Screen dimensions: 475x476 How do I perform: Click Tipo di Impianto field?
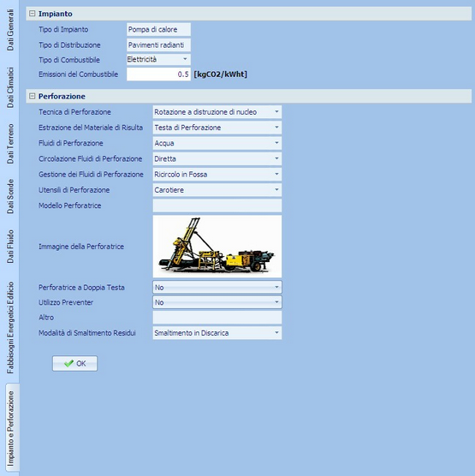tap(158, 29)
